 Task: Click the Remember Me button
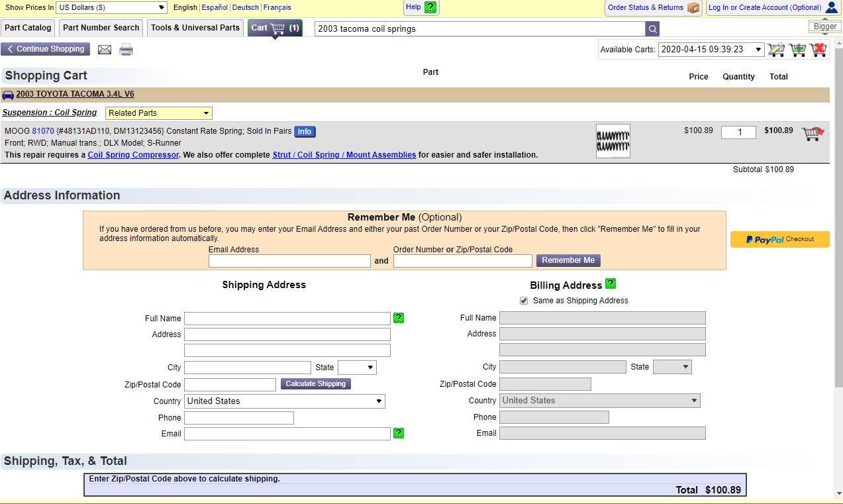(x=568, y=260)
